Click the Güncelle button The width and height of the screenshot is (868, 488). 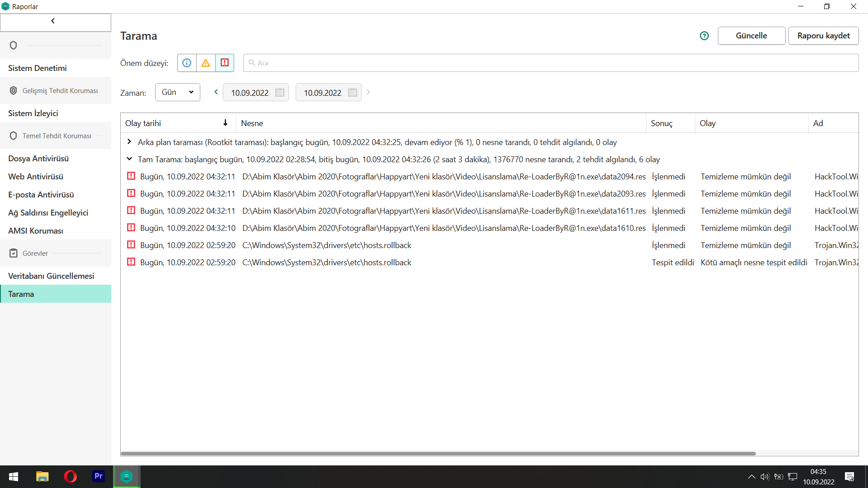[x=751, y=36]
